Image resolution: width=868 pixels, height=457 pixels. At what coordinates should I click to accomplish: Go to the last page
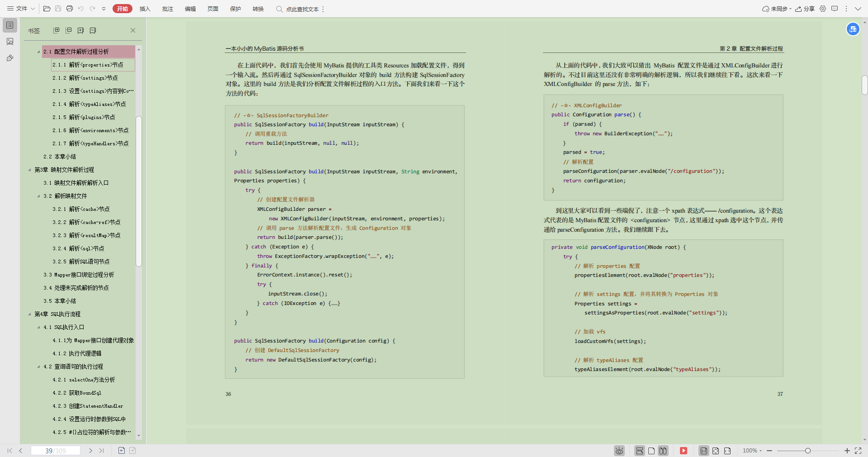point(101,451)
